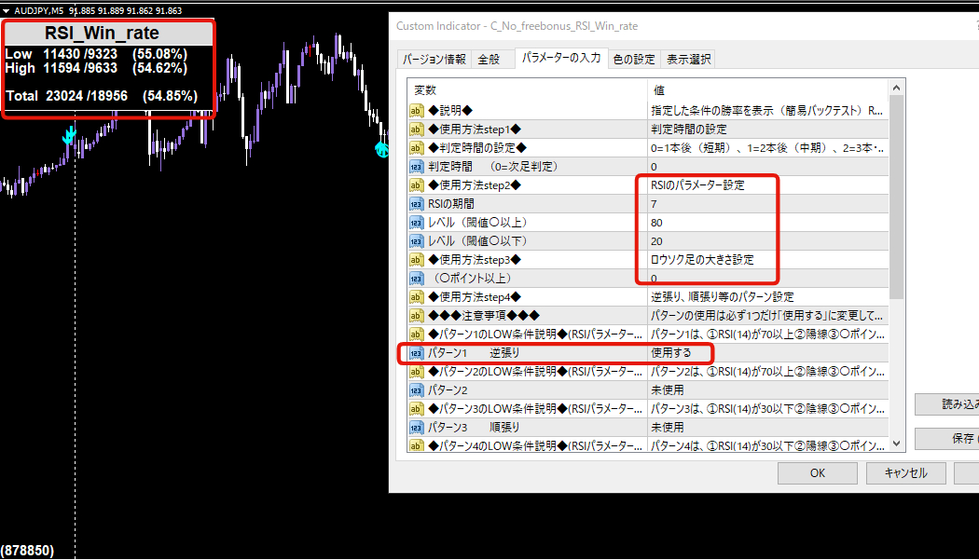Viewport: 979px width, 560px height.
Task: Click the ab icon beside ◆◆◆注意事項◆◆◆
Action: (416, 315)
